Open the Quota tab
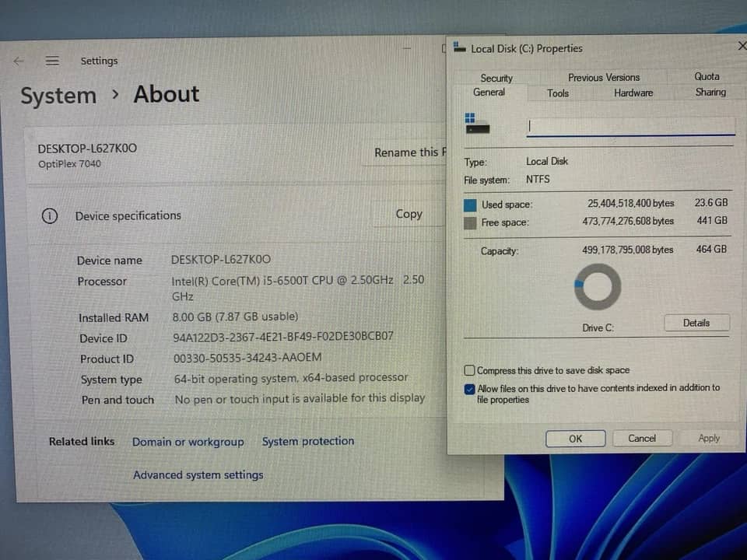The image size is (747, 560). point(707,76)
